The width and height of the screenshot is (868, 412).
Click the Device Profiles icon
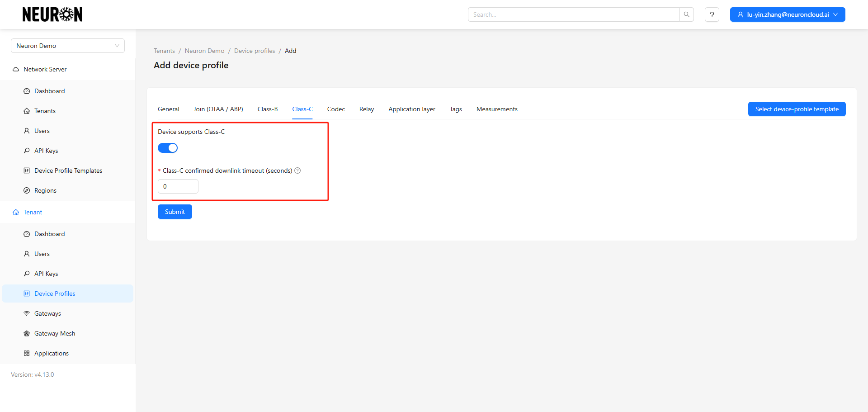point(27,294)
